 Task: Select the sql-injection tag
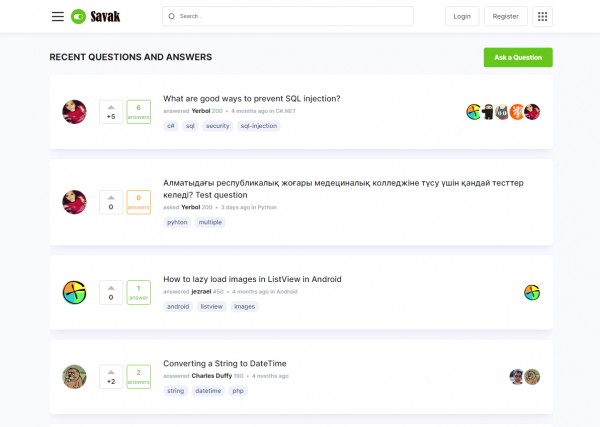coord(259,126)
